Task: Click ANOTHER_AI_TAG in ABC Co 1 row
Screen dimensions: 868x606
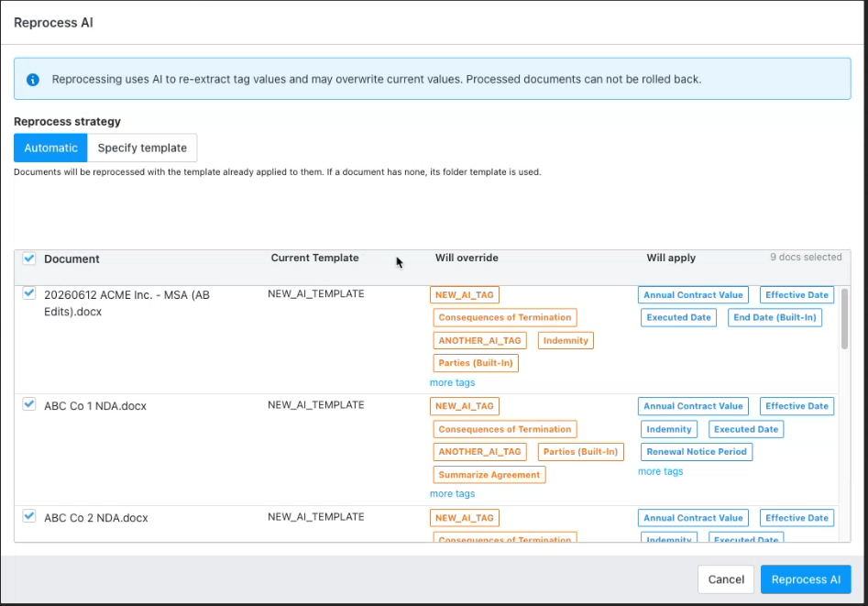Action: [480, 452]
